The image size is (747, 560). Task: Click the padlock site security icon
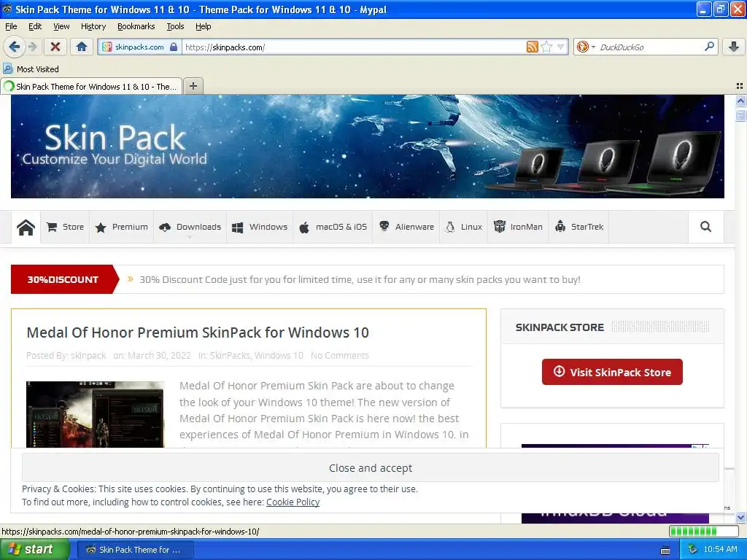click(174, 47)
